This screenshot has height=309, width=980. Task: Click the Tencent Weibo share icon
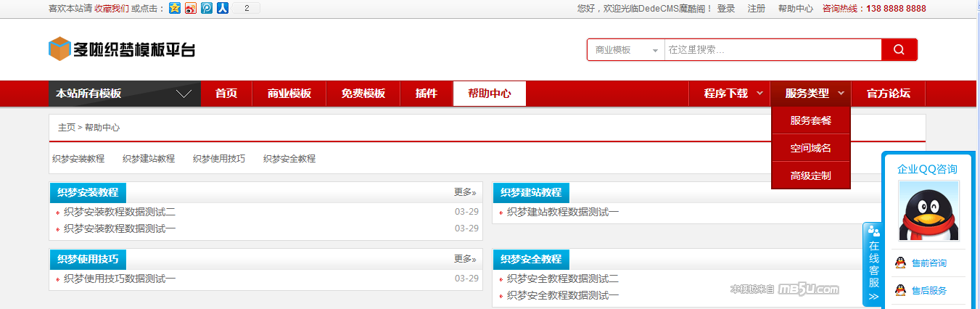click(x=207, y=9)
